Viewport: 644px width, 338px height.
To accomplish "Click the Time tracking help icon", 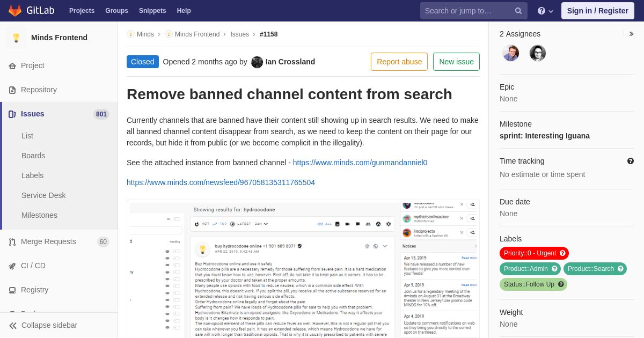I will (x=631, y=161).
